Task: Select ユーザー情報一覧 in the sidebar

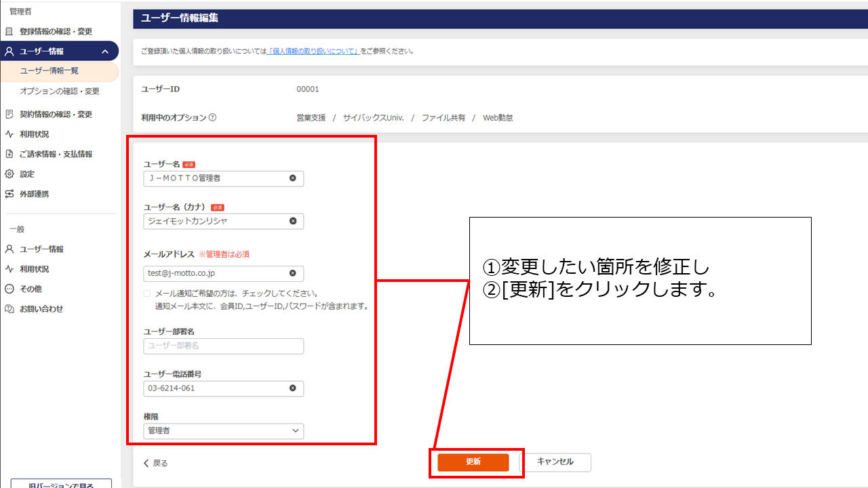Action: [x=50, y=71]
